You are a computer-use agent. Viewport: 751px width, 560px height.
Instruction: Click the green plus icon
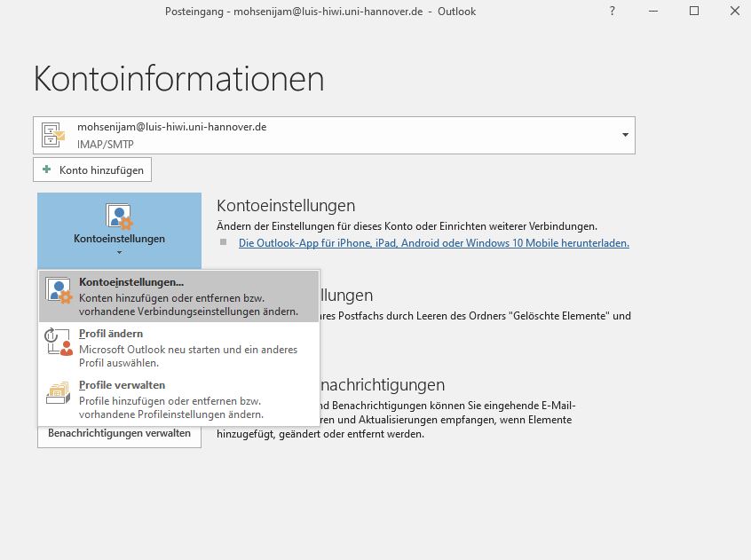[46, 169]
